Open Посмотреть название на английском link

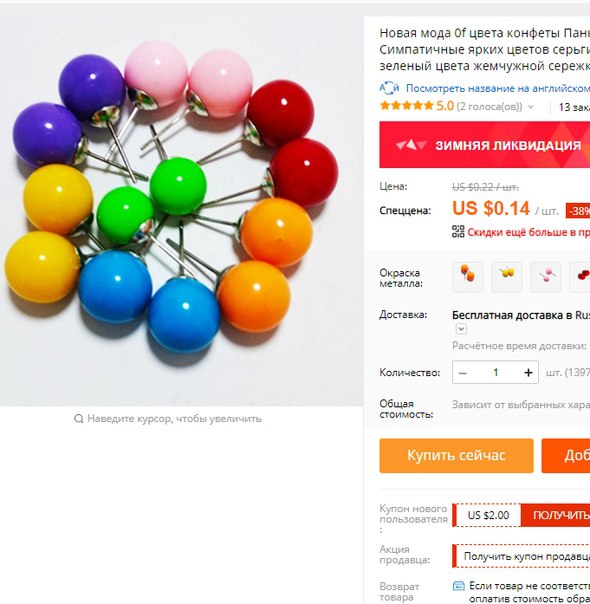pos(498,89)
